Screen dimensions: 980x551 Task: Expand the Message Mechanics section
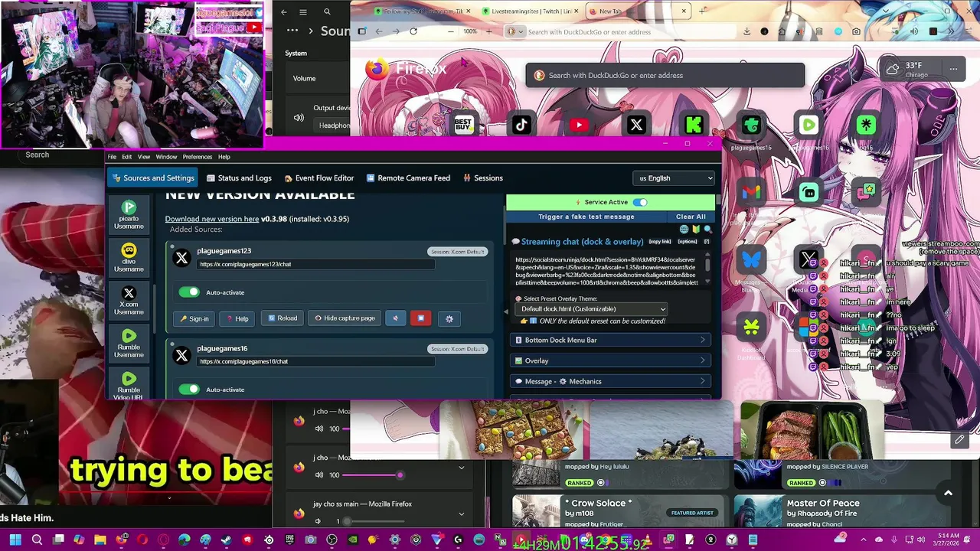611,381
